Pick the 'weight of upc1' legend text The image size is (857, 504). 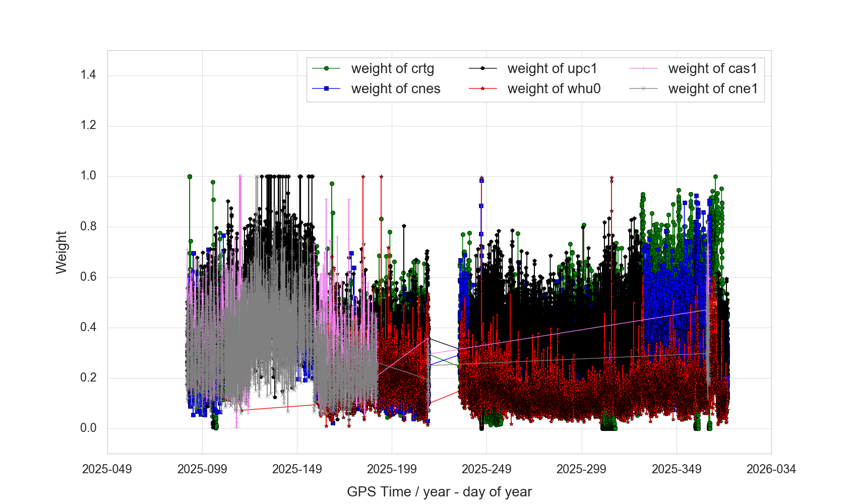point(552,69)
